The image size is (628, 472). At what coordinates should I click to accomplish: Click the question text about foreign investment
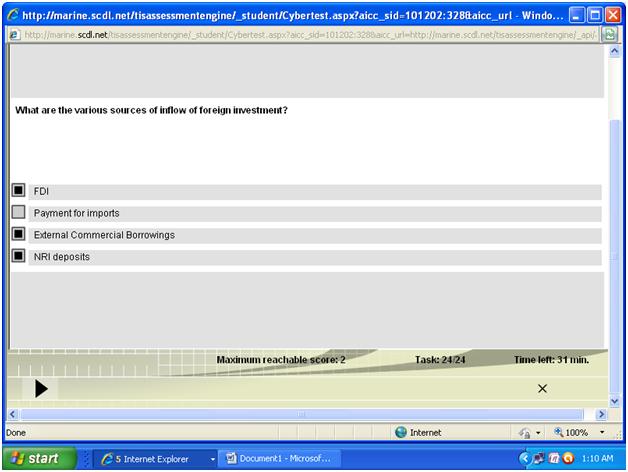tap(151, 110)
